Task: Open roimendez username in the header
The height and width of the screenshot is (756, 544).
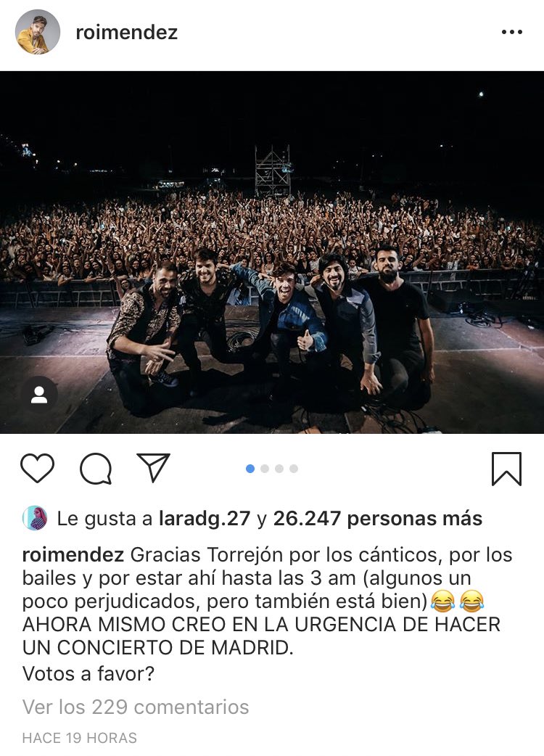Action: click(127, 33)
